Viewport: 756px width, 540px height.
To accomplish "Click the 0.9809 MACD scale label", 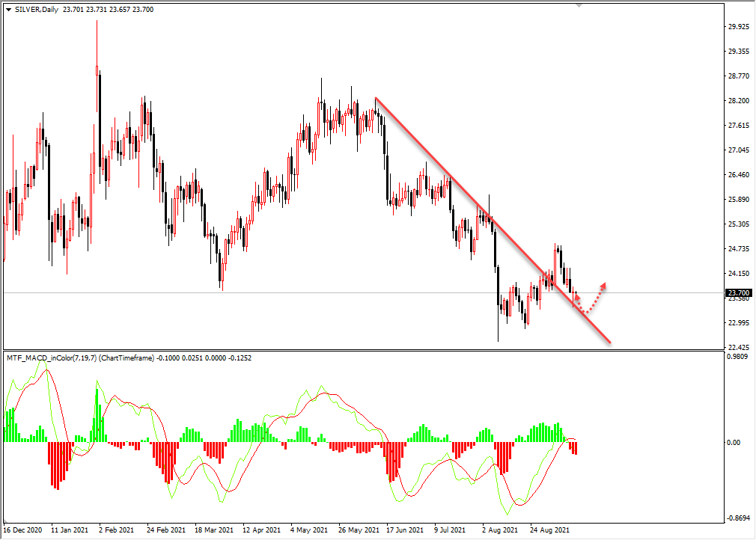I will click(x=739, y=357).
